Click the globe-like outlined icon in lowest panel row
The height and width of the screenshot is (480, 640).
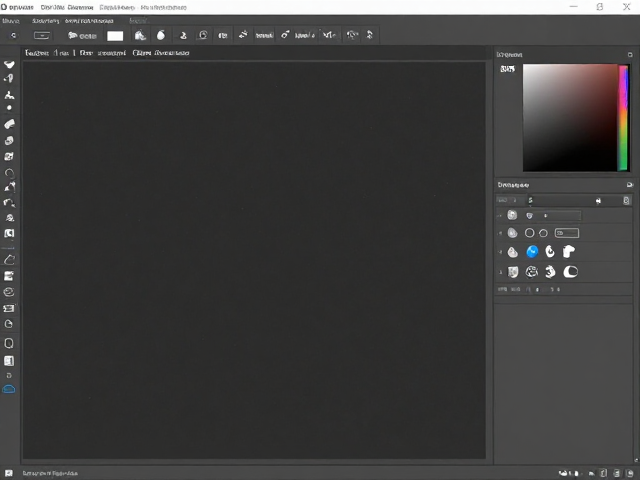pos(531,271)
